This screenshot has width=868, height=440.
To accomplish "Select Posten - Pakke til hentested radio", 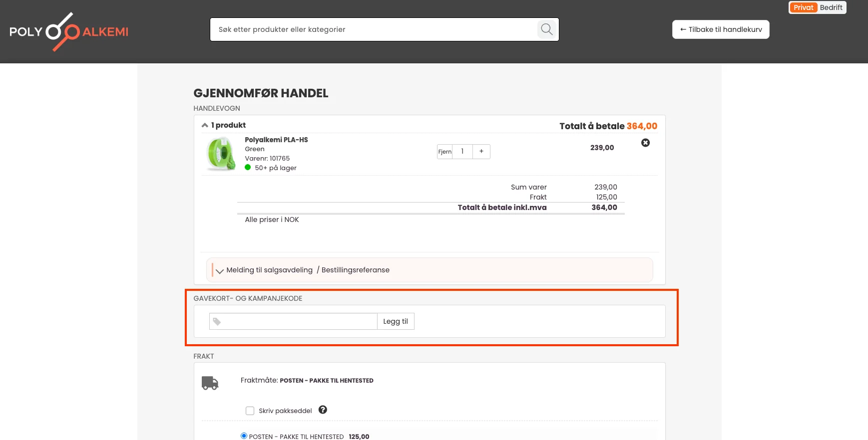I will coord(244,436).
